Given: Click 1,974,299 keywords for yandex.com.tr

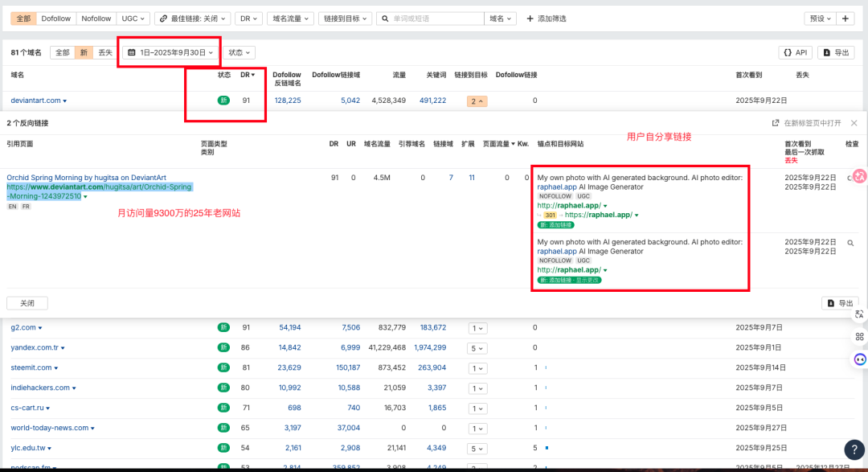Looking at the screenshot, I should pyautogui.click(x=430, y=347).
